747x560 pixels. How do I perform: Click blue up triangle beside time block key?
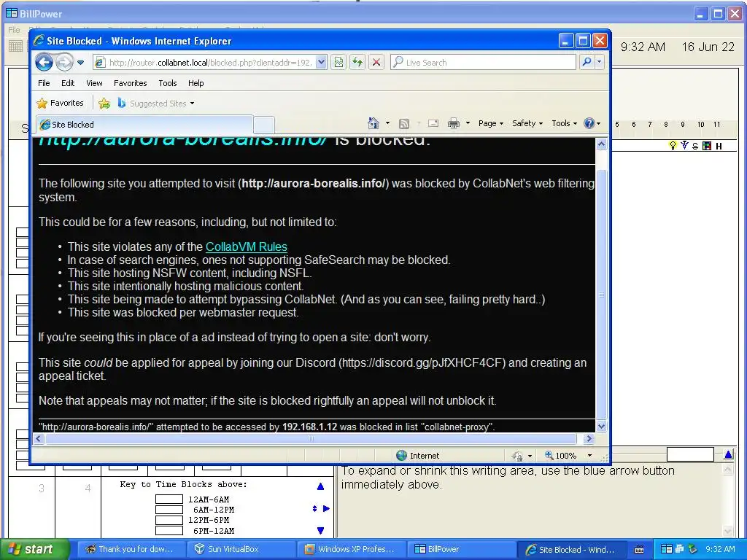(321, 486)
